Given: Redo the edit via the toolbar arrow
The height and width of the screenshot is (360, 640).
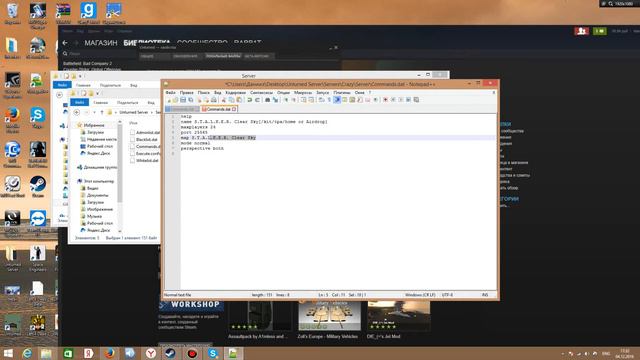Looking at the screenshot, I should [x=258, y=100].
